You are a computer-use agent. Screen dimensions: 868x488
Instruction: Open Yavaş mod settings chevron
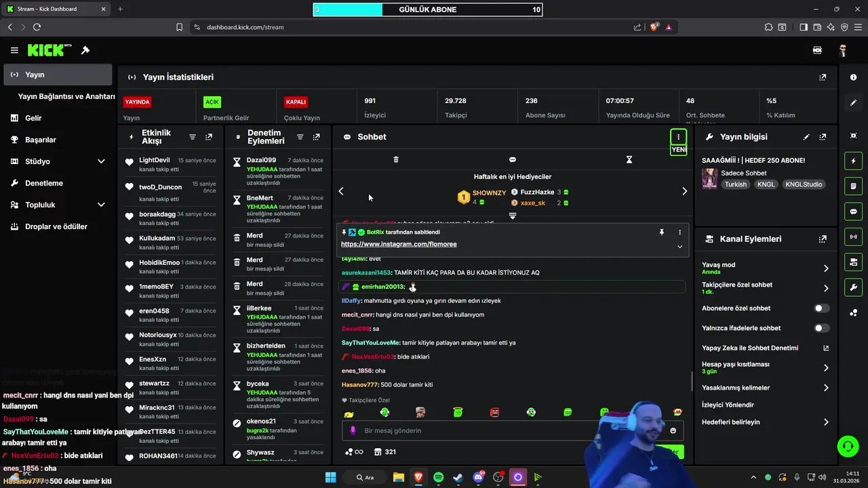826,268
